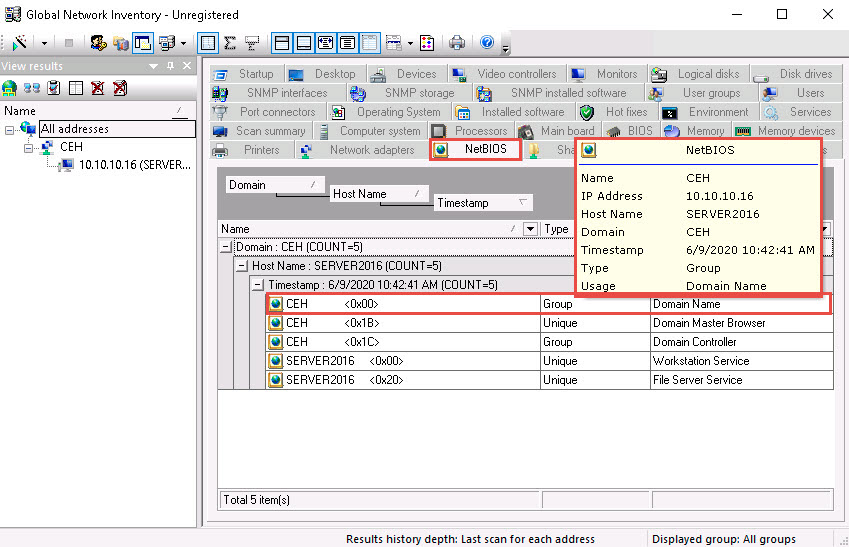Close the View results panel

[187, 66]
